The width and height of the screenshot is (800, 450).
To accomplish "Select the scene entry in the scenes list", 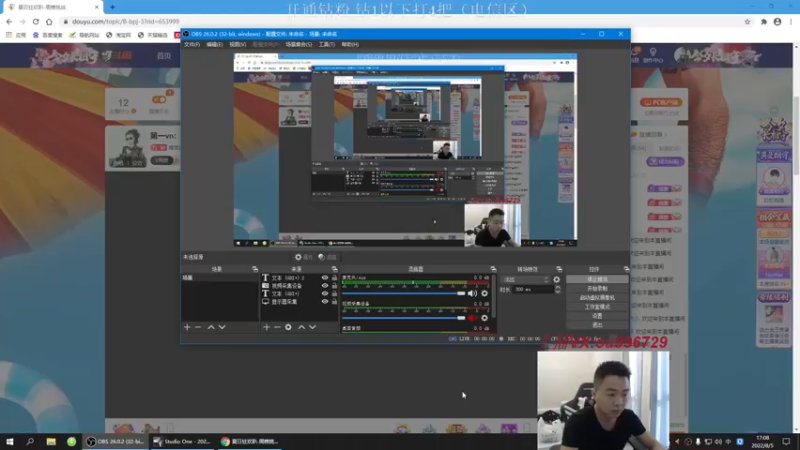I will 220,278.
